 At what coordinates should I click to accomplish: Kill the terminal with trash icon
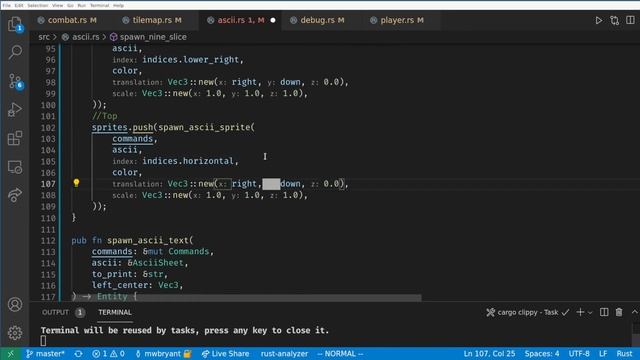tap(619, 312)
